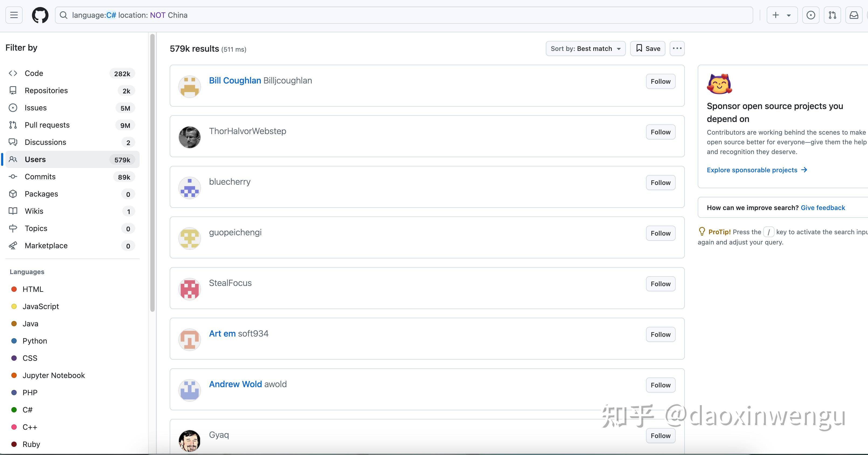Image resolution: width=868 pixels, height=455 pixels.
Task: Click Gyaq's avatar photo
Action: pos(189,441)
